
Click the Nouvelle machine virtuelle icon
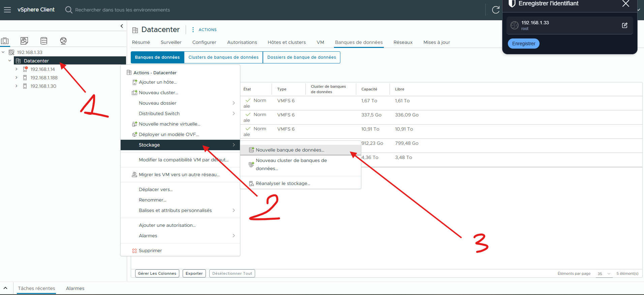(x=134, y=124)
